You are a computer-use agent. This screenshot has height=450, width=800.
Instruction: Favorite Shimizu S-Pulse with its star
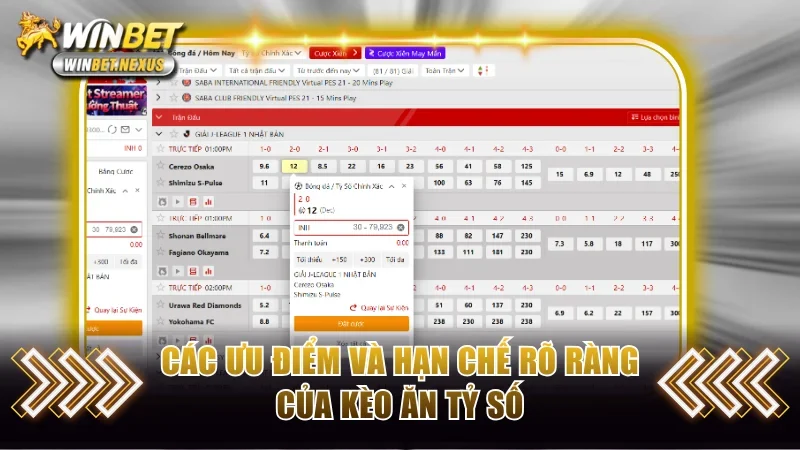[161, 182]
